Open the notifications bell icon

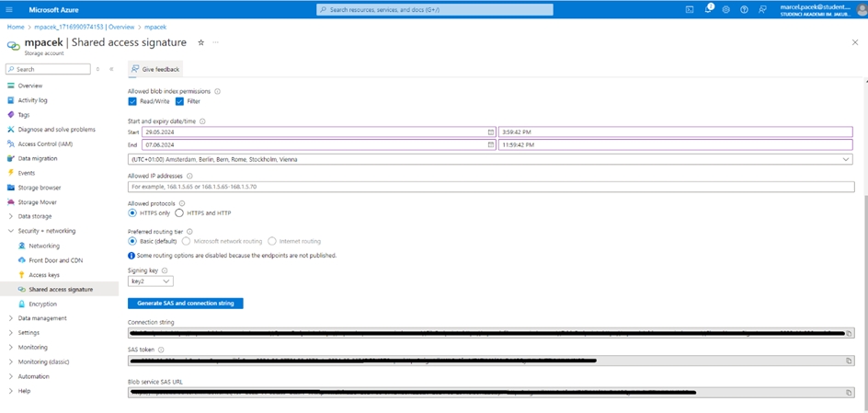click(708, 9)
